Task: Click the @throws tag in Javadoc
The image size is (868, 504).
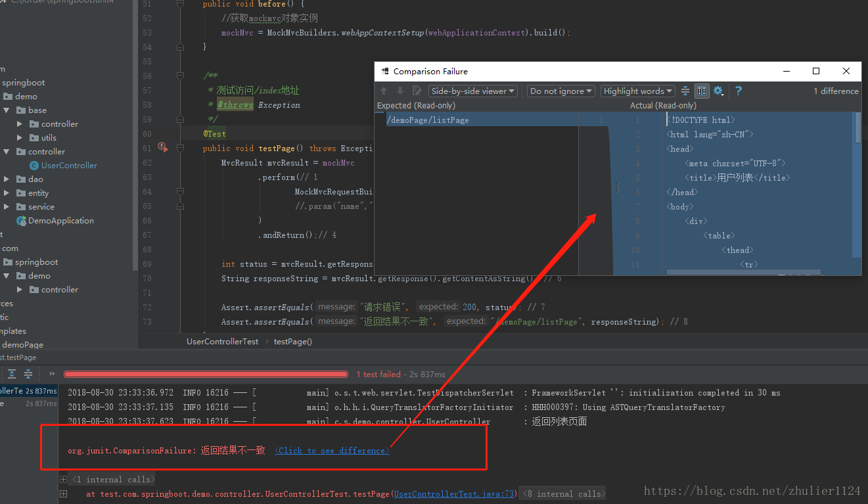Action: [x=235, y=104]
